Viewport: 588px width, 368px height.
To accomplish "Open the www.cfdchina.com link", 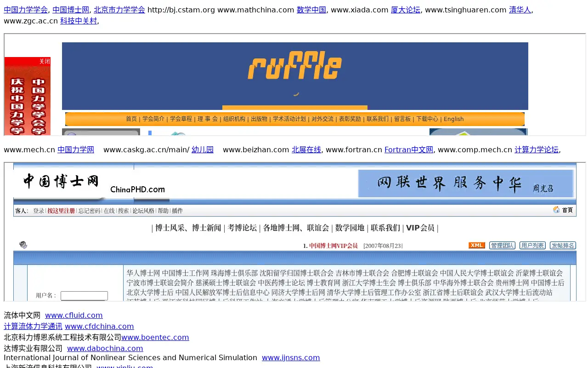I will pos(99,326).
